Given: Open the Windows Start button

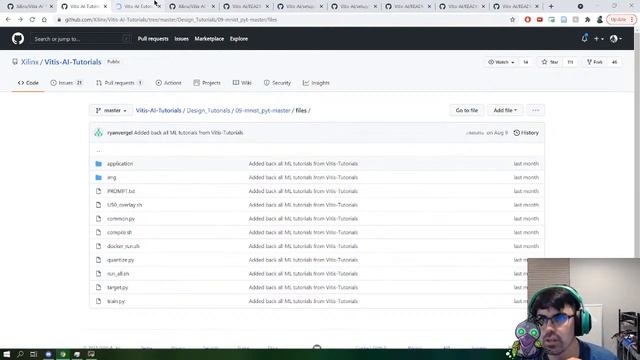Looking at the screenshot, I should [7, 354].
